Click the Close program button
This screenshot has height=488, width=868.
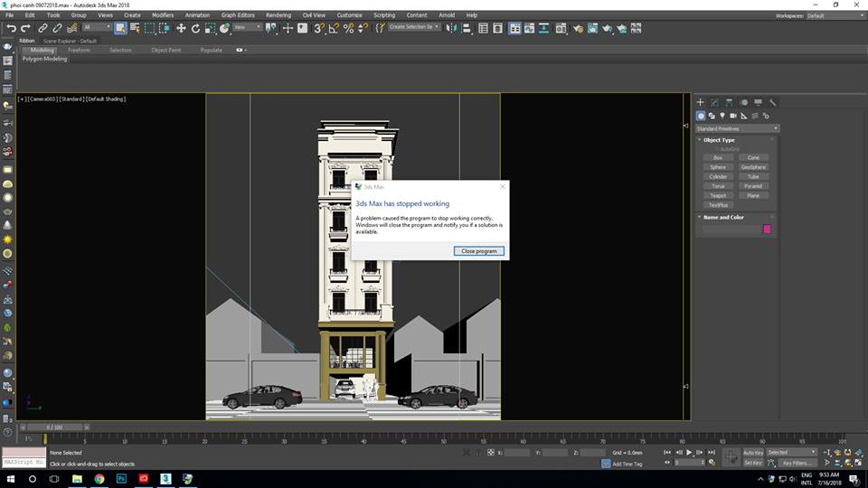478,250
